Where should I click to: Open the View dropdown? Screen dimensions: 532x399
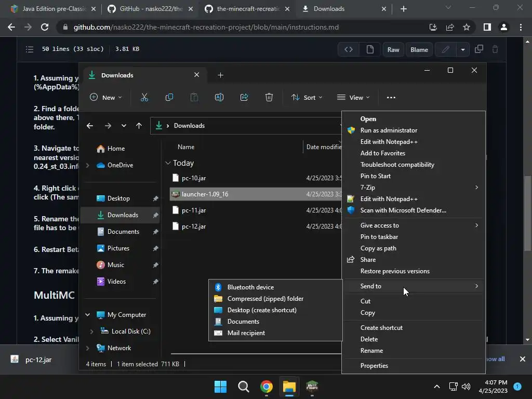tap(353, 97)
